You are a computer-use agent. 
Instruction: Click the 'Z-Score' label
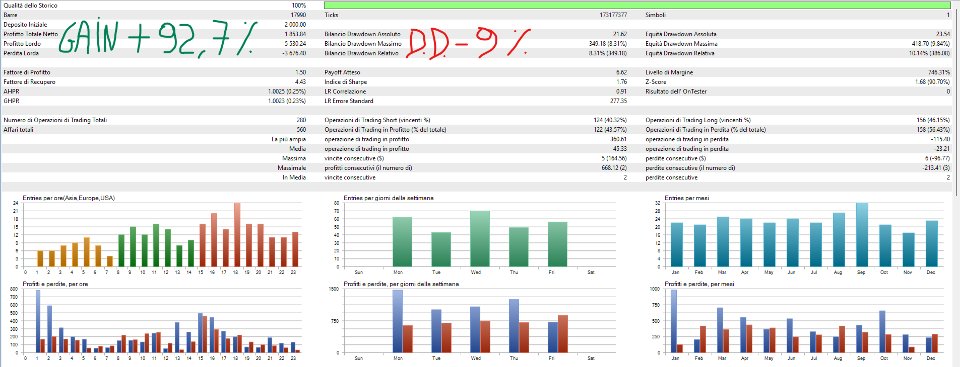point(655,81)
